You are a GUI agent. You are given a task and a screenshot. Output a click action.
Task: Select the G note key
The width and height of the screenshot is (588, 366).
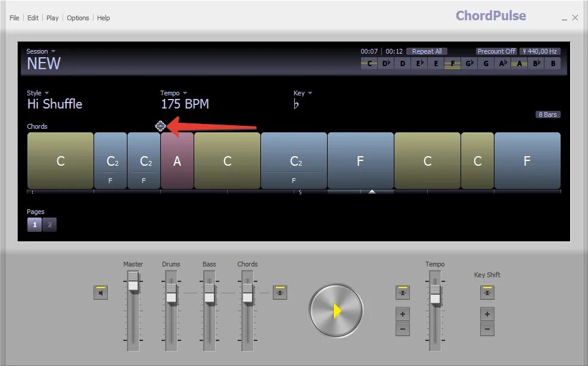click(x=486, y=63)
